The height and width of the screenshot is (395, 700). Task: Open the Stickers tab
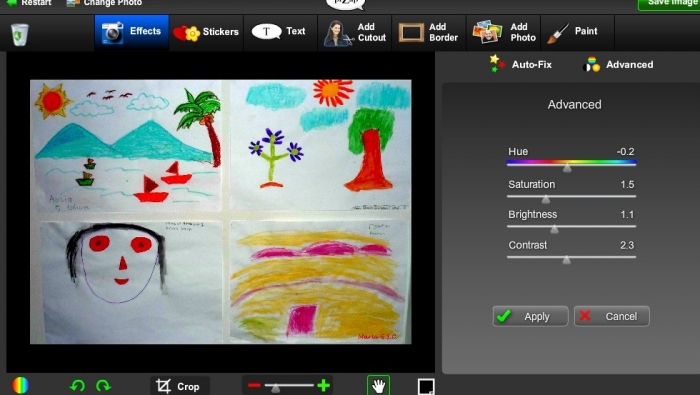tap(206, 32)
